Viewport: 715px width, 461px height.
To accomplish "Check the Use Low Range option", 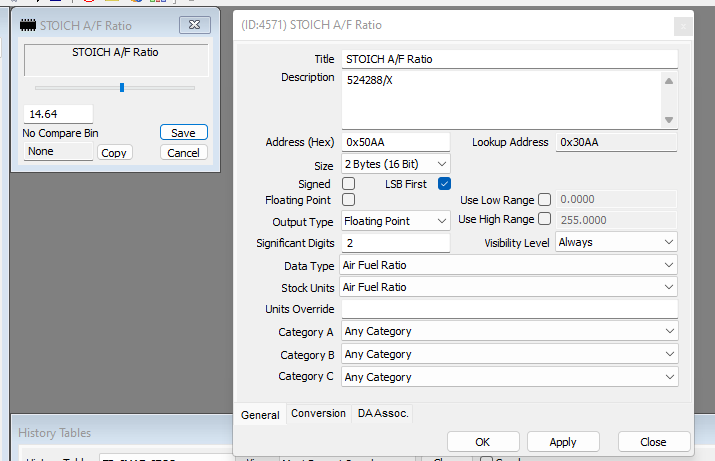I will (x=545, y=200).
